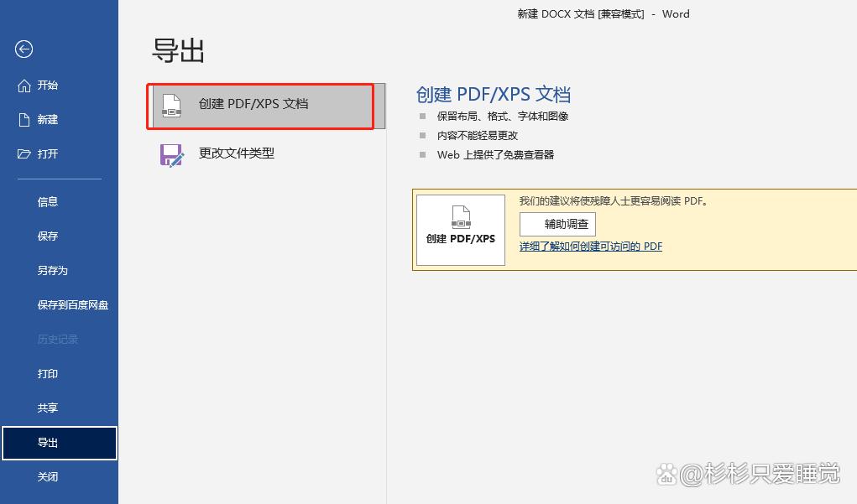Open 详细了解如何创建可访问的 PDF link

click(590, 246)
